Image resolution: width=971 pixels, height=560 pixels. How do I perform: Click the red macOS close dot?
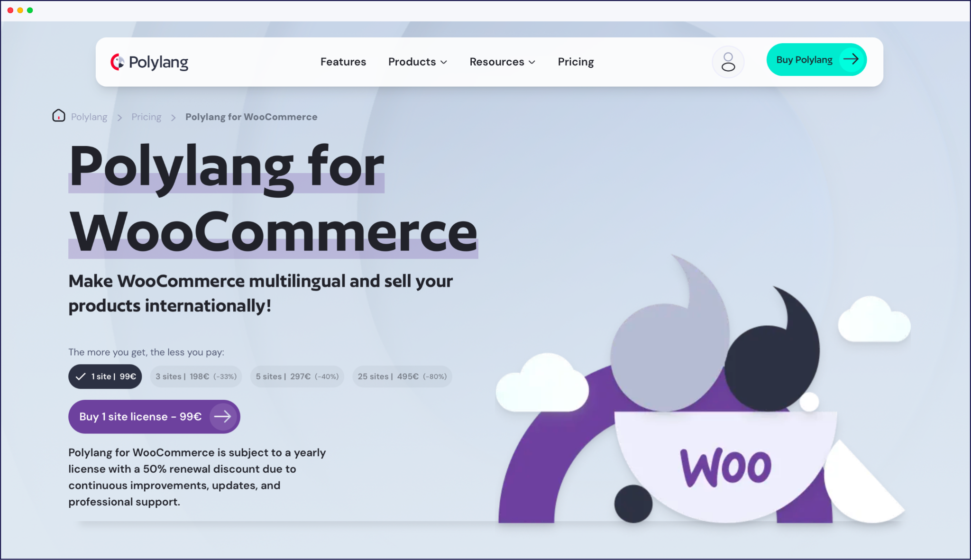[10, 10]
